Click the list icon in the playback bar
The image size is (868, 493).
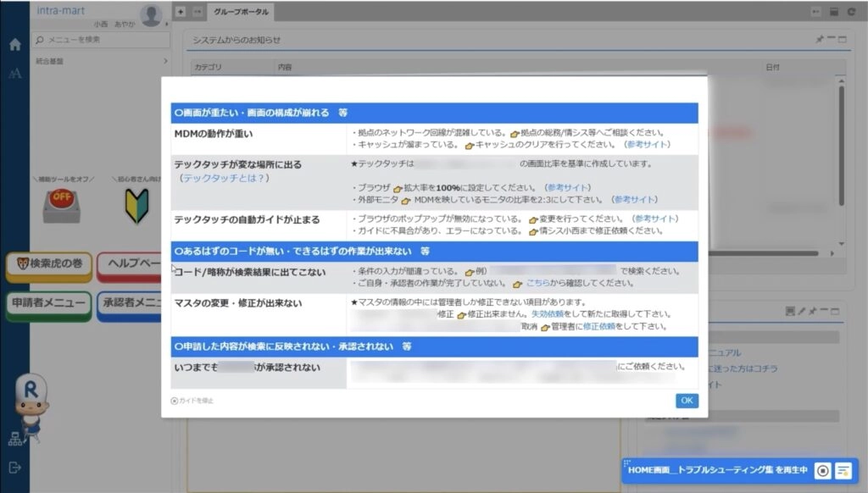(x=843, y=470)
